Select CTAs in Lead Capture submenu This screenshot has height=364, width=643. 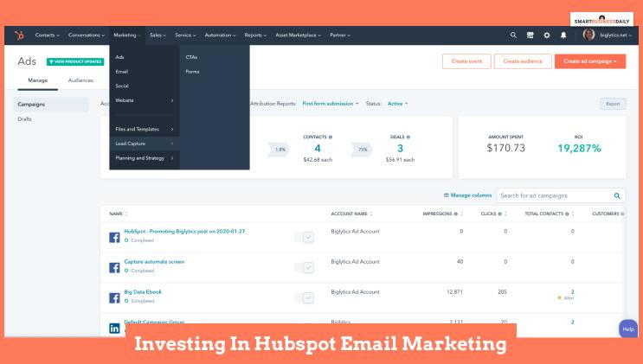(191, 57)
